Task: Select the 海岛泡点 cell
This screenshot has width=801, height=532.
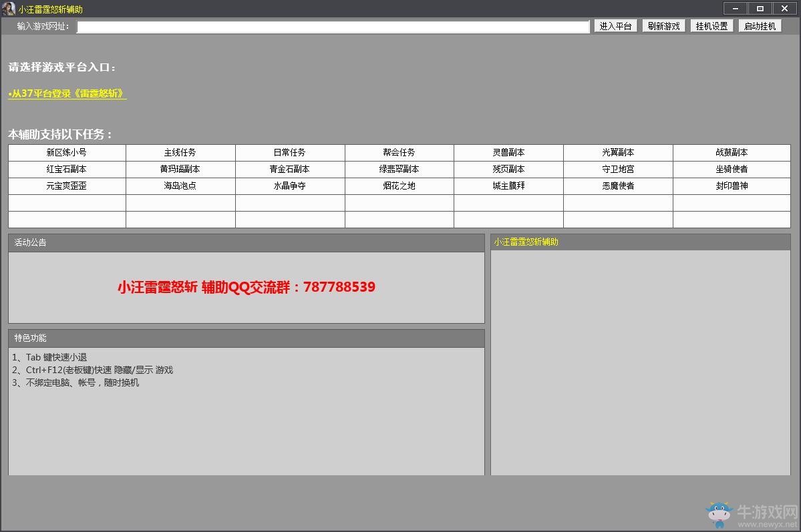Action: [180, 186]
